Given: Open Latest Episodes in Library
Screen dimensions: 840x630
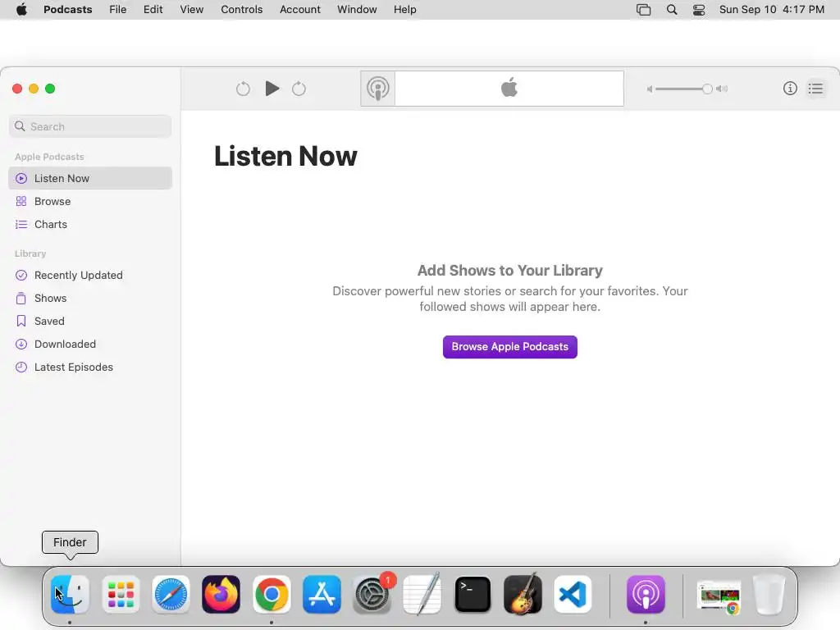Looking at the screenshot, I should click(x=90, y=367).
